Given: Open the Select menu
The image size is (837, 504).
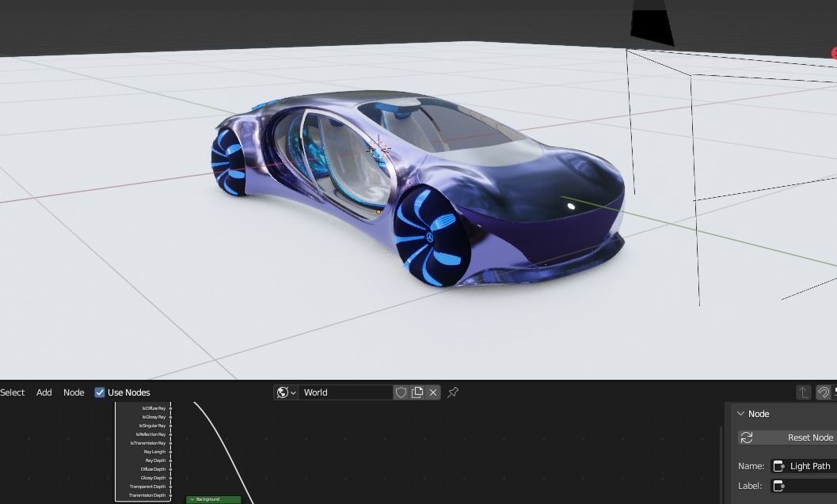Looking at the screenshot, I should click(13, 392).
